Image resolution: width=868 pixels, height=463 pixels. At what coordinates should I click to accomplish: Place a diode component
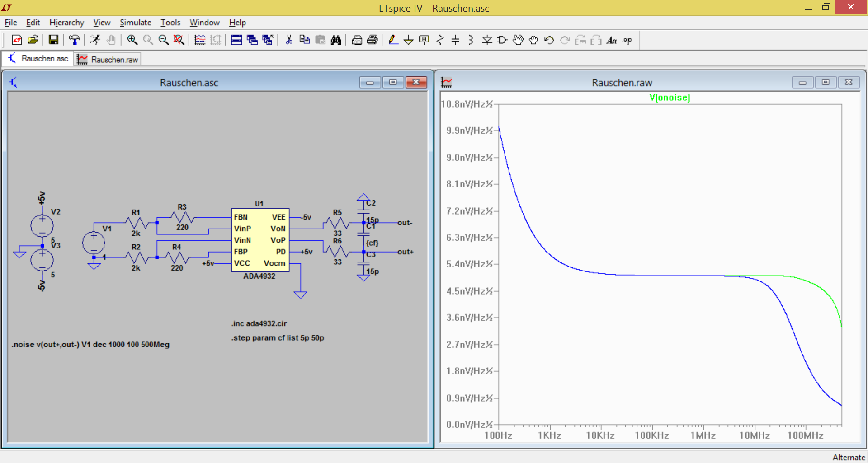487,40
